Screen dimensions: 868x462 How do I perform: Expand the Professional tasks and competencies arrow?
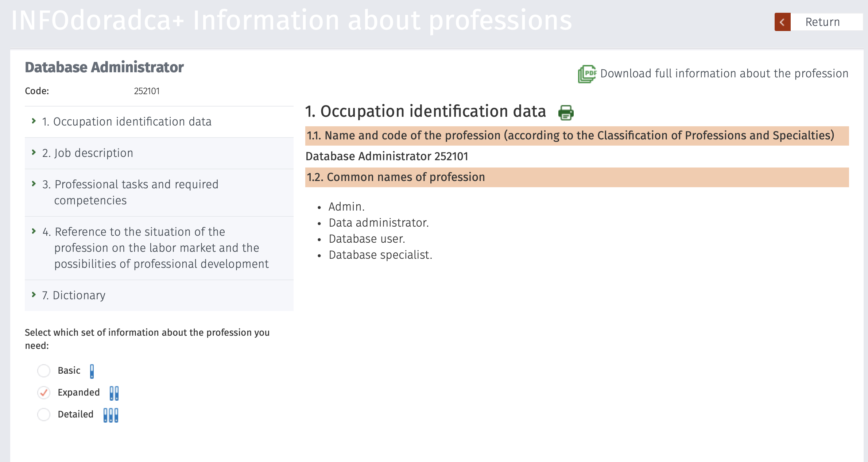click(34, 184)
